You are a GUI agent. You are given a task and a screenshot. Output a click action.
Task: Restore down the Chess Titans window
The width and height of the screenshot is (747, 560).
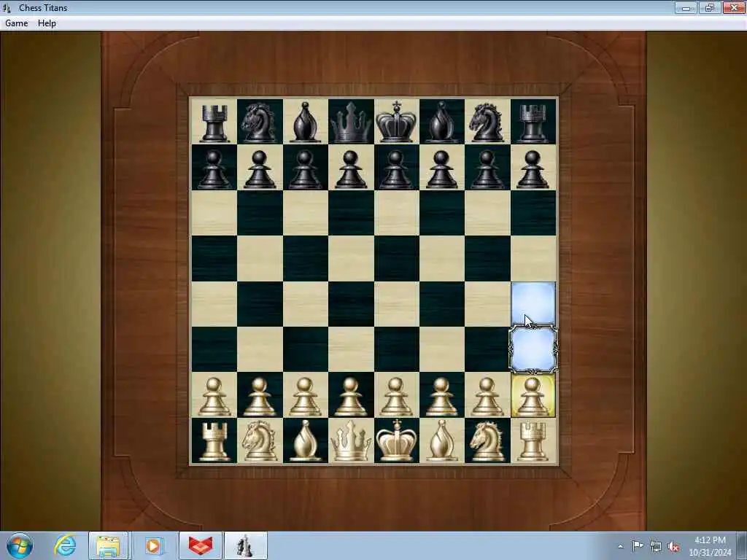pos(709,7)
